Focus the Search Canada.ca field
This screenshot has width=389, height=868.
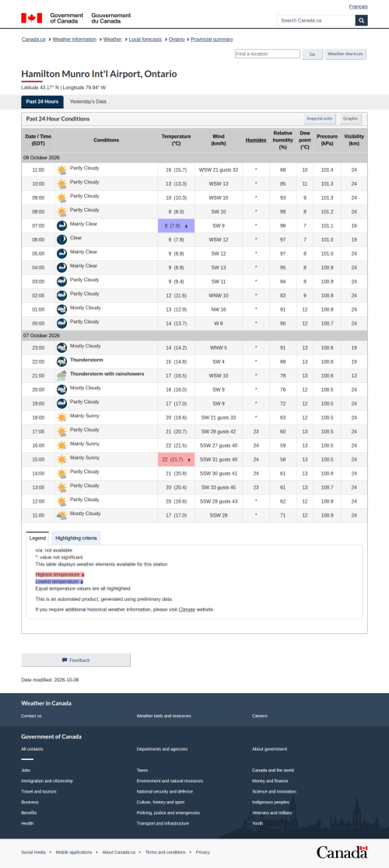coord(316,20)
